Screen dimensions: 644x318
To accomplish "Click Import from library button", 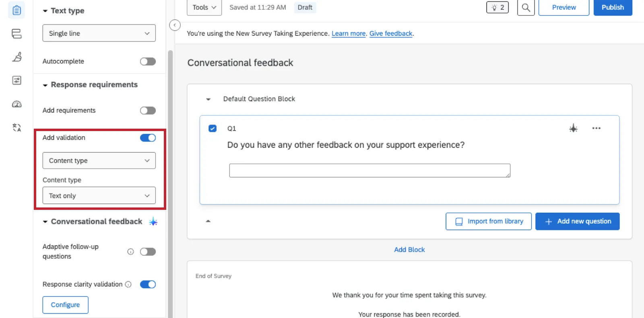I will point(489,221).
